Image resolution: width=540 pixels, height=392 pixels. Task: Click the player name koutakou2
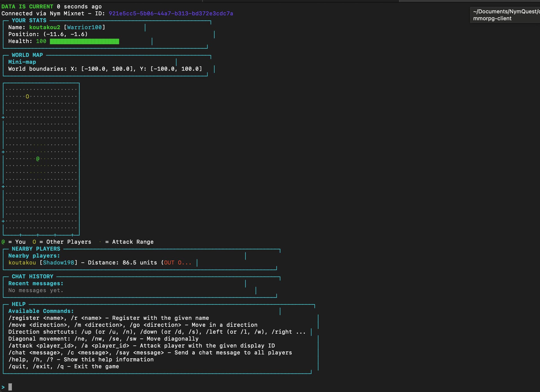pyautogui.click(x=45, y=27)
